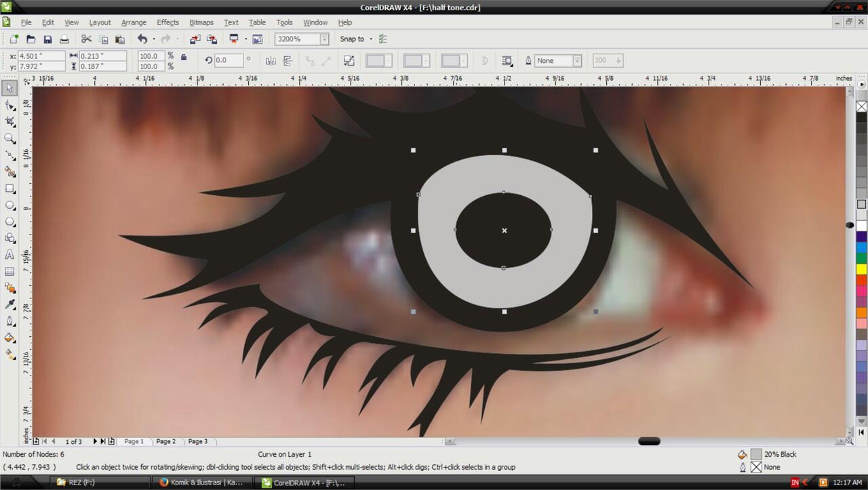The width and height of the screenshot is (868, 490).
Task: Open the end arrowhead selector dropdown
Action: coord(454,61)
